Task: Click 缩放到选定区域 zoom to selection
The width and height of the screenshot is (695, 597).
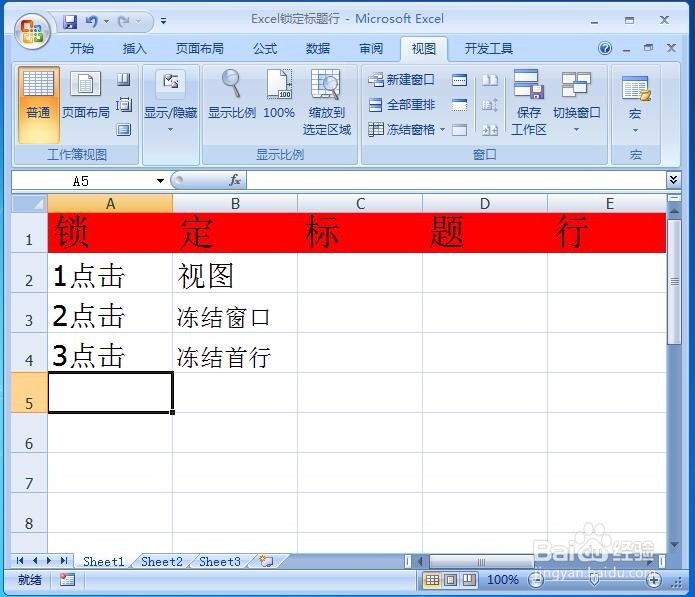Action: point(327,105)
